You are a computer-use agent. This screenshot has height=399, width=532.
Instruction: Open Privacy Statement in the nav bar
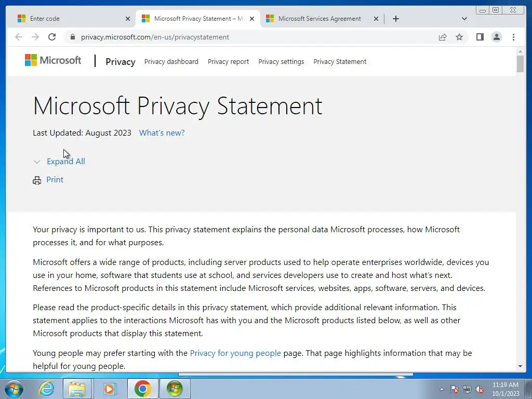(x=340, y=62)
